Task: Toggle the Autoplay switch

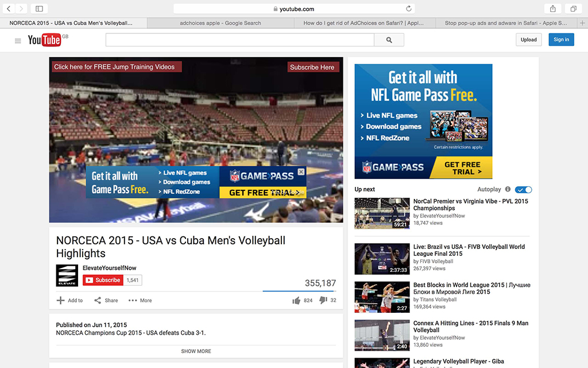Action: tap(523, 190)
